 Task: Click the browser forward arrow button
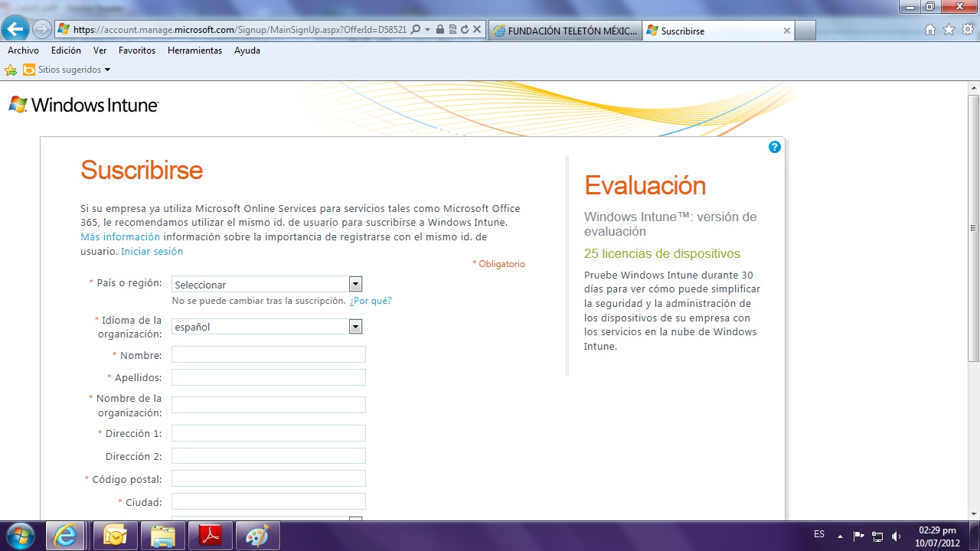click(42, 30)
